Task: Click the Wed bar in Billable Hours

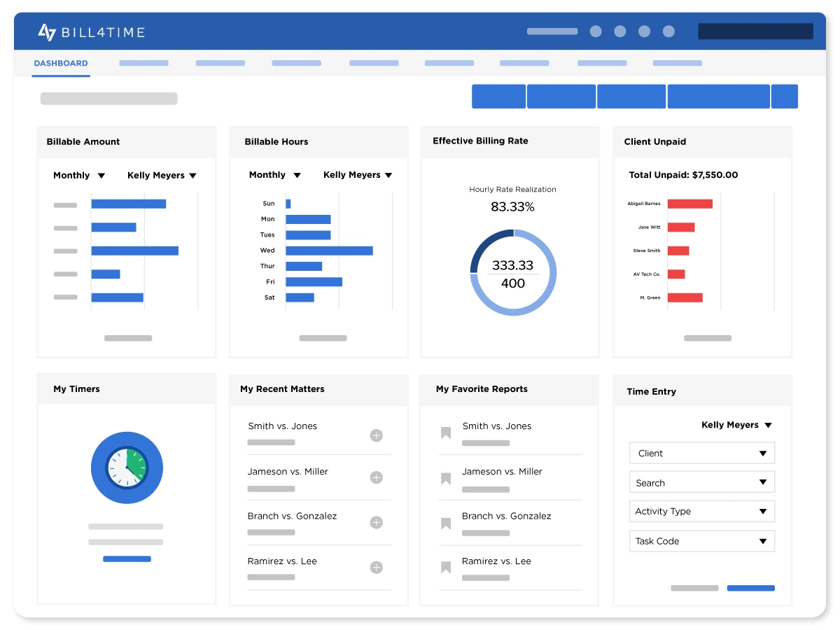Action: (329, 251)
